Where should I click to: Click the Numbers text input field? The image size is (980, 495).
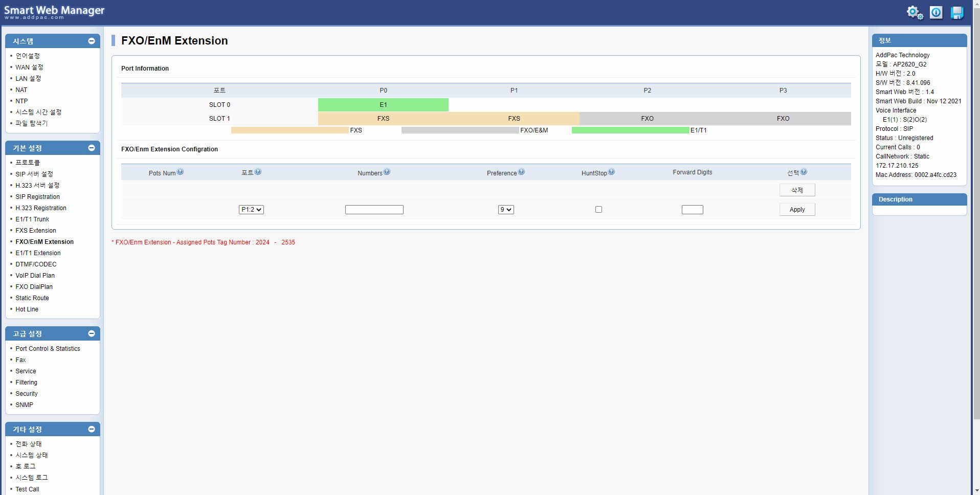[x=374, y=210]
